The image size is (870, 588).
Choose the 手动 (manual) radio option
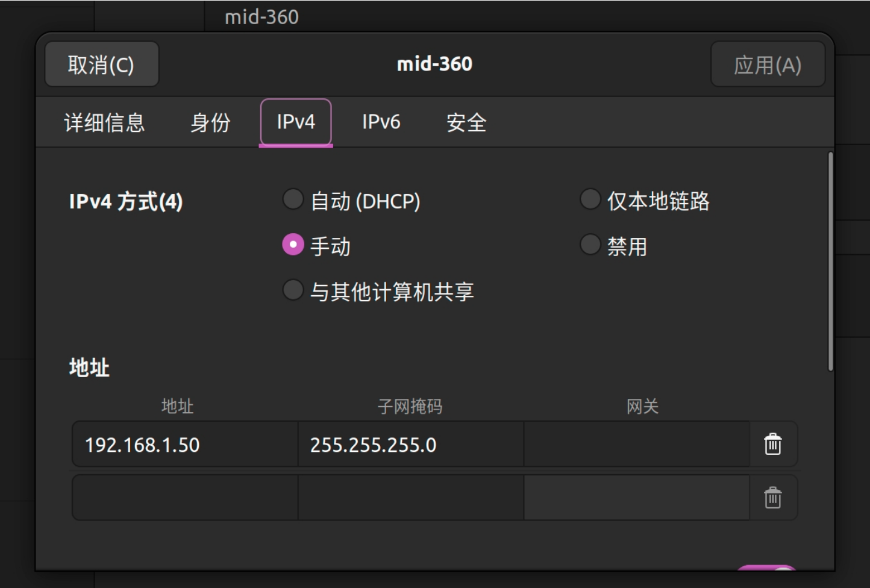coord(293,245)
